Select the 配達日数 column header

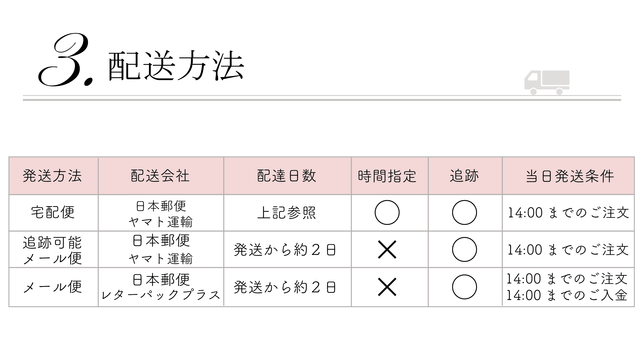pos(287,176)
